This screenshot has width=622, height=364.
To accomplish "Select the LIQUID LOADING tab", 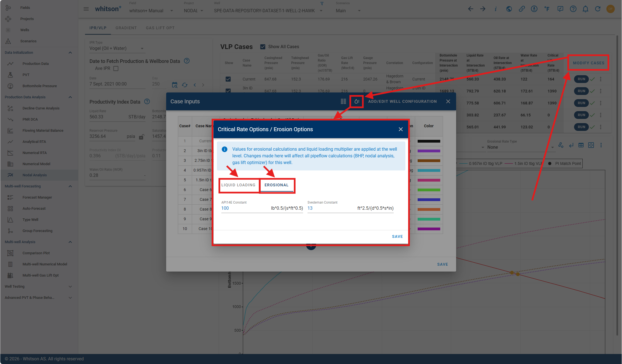I will coord(238,185).
